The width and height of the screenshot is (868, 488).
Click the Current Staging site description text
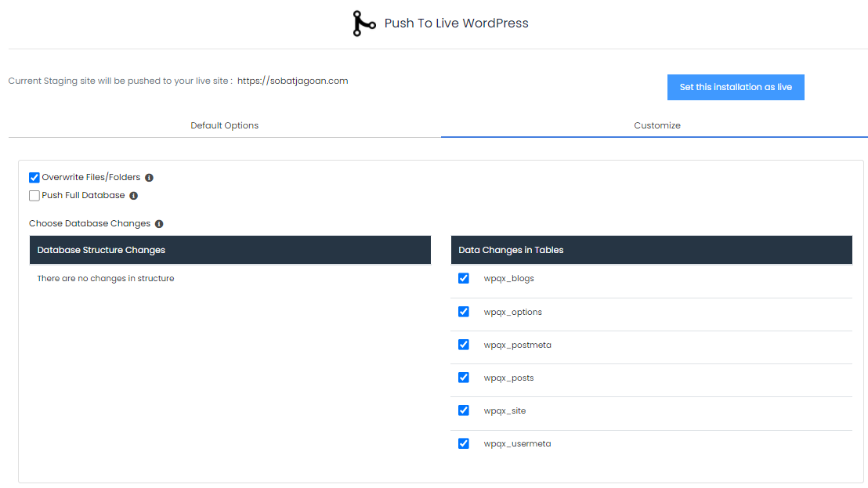pos(120,81)
